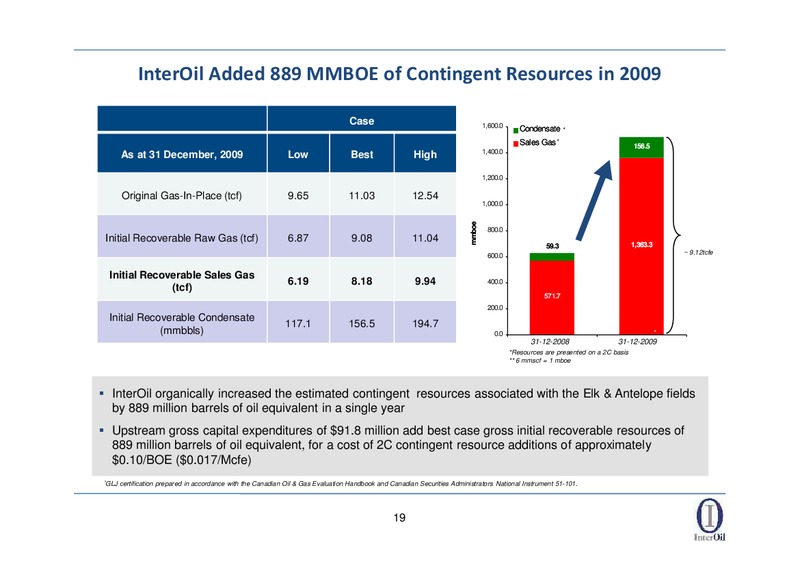Click the GLJ certification footnote
800x568 pixels.
341,483
